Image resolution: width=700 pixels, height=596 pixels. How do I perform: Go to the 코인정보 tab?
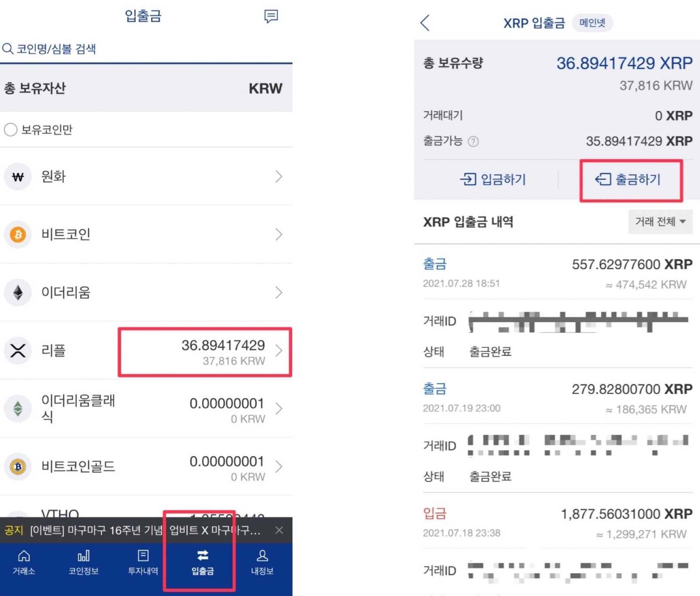83,562
